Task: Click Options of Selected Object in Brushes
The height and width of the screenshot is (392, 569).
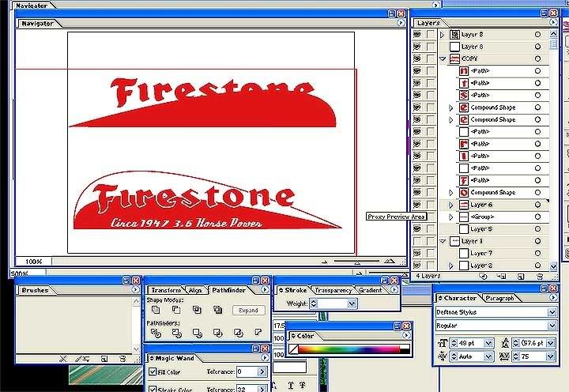Action: pyautogui.click(x=82, y=359)
